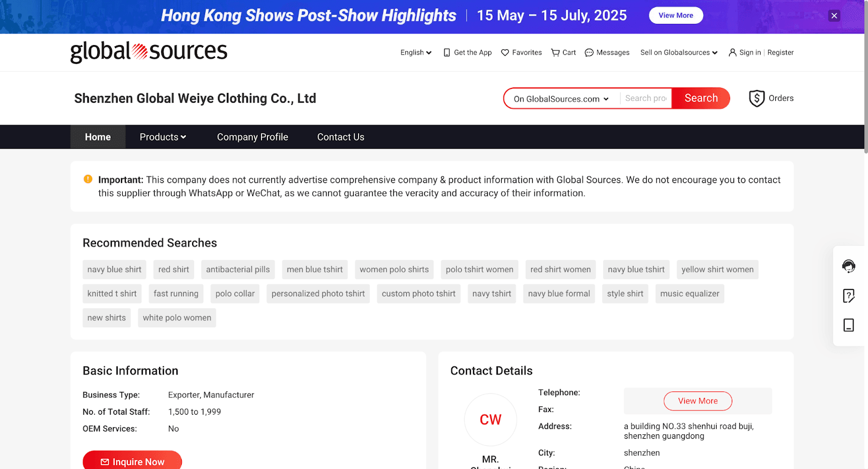
Task: Select the navy blue formal tag
Action: [559, 294]
